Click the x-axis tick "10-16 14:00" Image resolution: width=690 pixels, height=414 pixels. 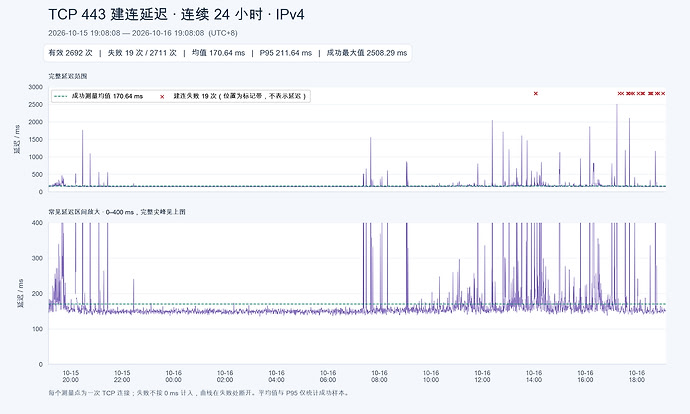pyautogui.click(x=534, y=376)
